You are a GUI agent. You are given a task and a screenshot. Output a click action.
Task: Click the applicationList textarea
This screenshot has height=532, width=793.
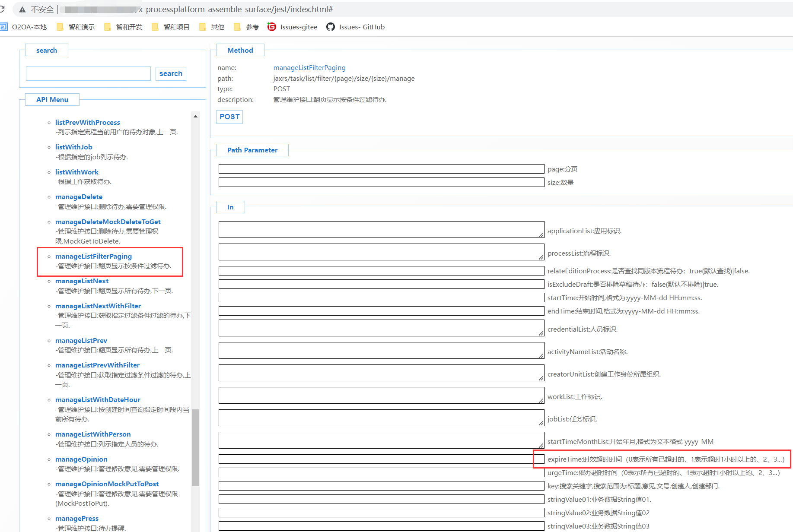point(381,230)
